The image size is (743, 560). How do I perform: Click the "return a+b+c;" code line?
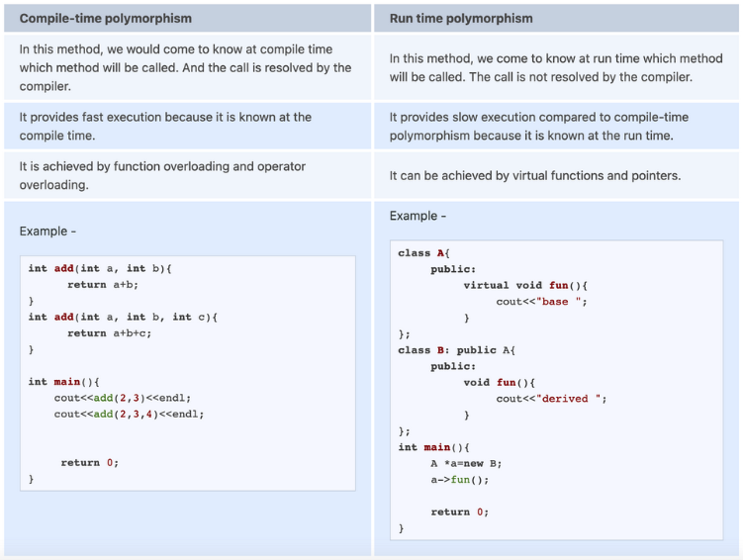click(109, 333)
